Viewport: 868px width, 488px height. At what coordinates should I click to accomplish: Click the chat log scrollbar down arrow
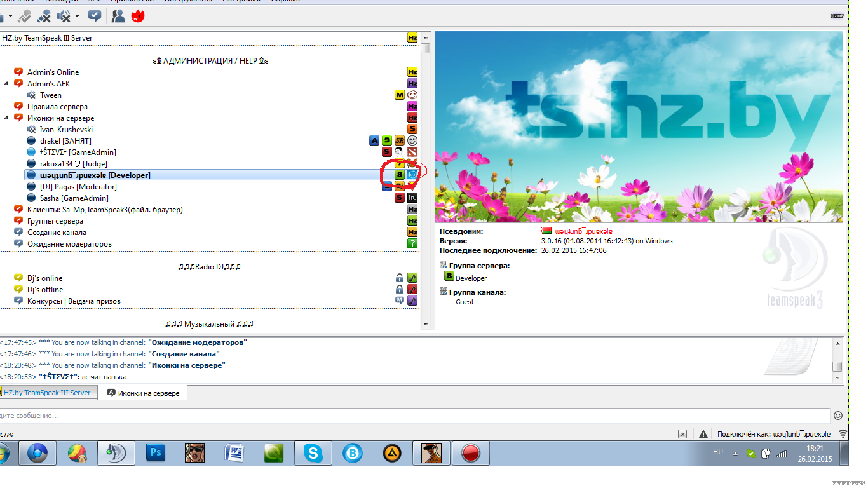[x=837, y=377]
